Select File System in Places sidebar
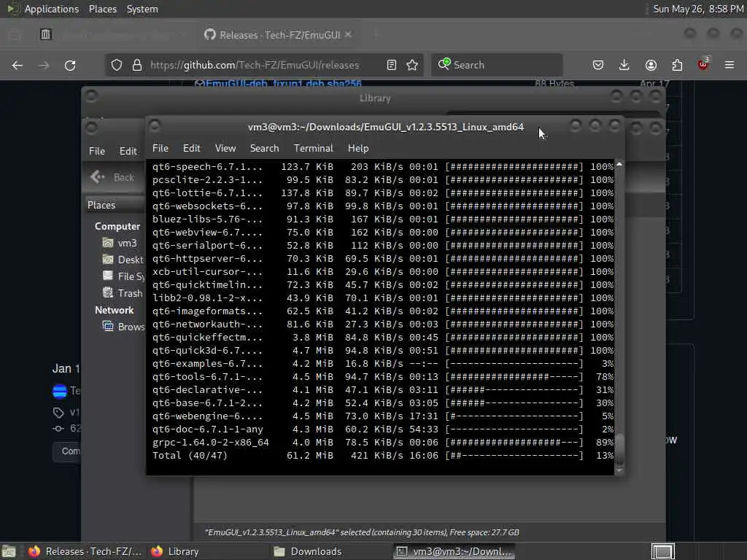 tap(123, 276)
